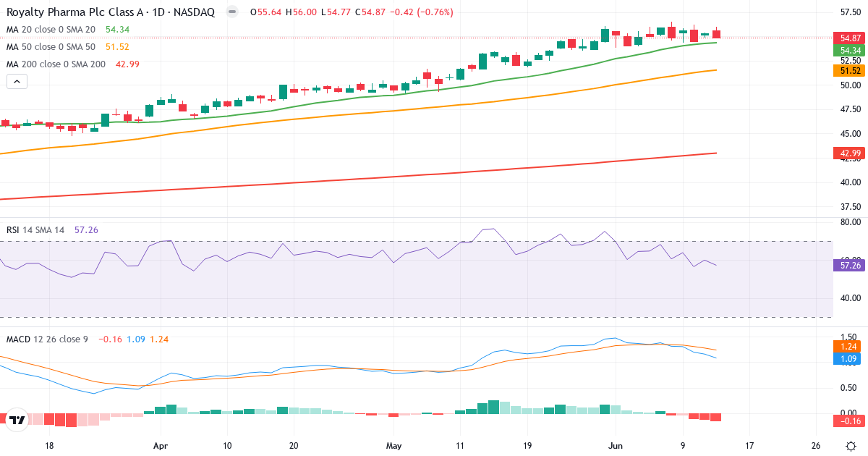Click the Apr date on time axis
The height and width of the screenshot is (456, 868).
pyautogui.click(x=161, y=446)
